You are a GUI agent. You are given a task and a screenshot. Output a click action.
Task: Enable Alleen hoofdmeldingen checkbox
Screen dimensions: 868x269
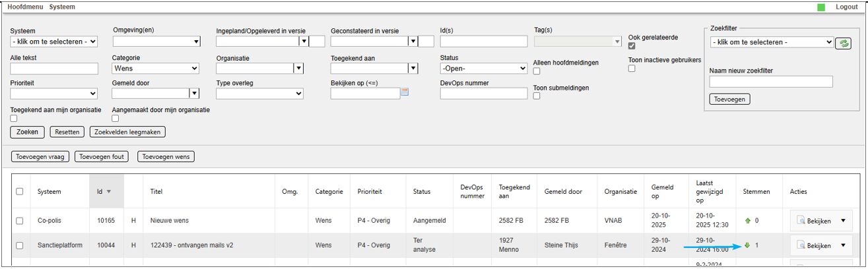click(537, 71)
